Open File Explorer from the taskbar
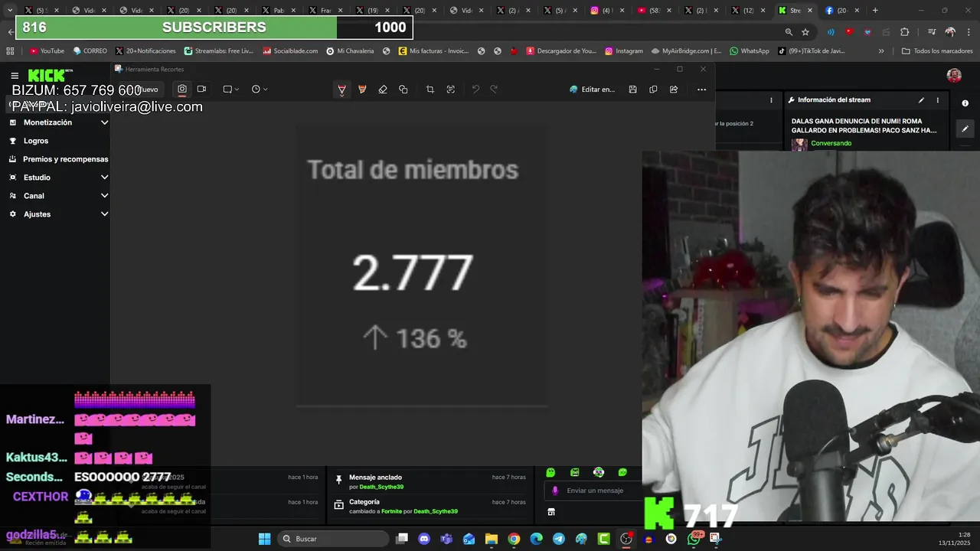Screen dimensions: 980x551 (x=492, y=539)
